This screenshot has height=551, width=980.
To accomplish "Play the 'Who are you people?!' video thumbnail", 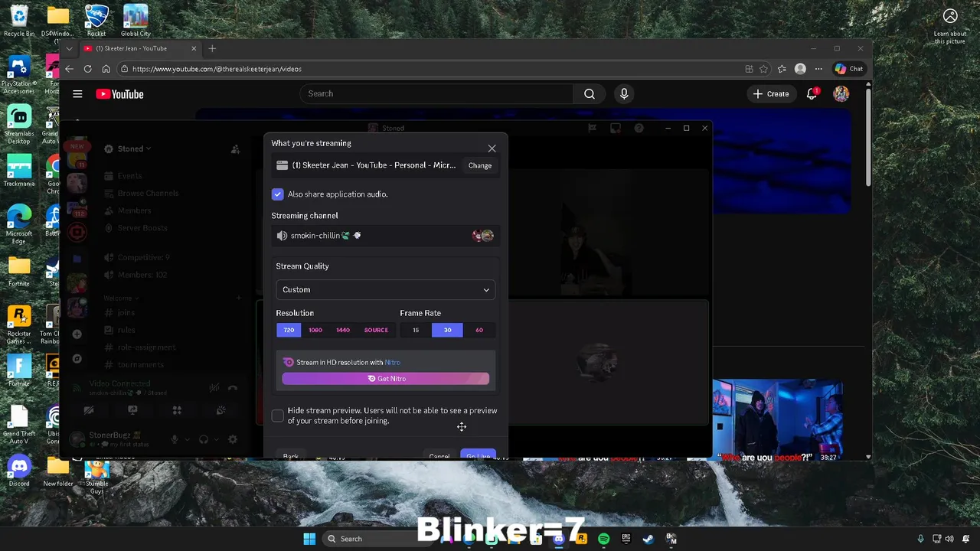I will [778, 420].
